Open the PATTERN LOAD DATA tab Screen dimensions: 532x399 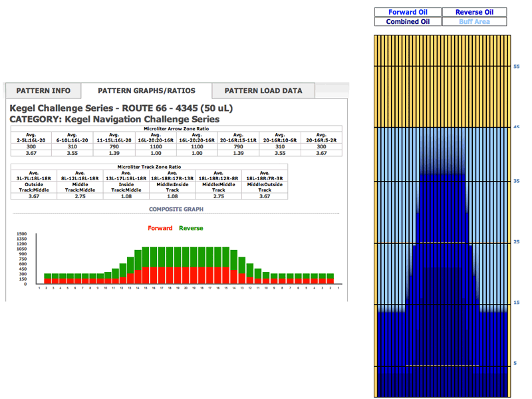[x=263, y=90]
